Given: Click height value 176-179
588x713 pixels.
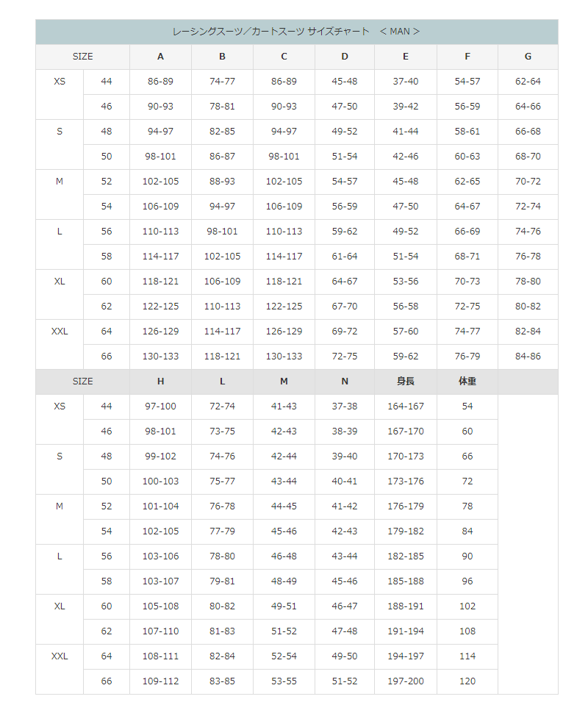Looking at the screenshot, I should click(x=406, y=506).
